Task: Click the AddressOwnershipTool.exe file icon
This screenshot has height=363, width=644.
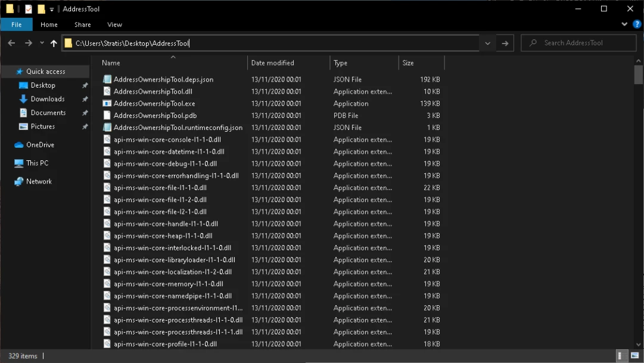Action: coord(107,104)
